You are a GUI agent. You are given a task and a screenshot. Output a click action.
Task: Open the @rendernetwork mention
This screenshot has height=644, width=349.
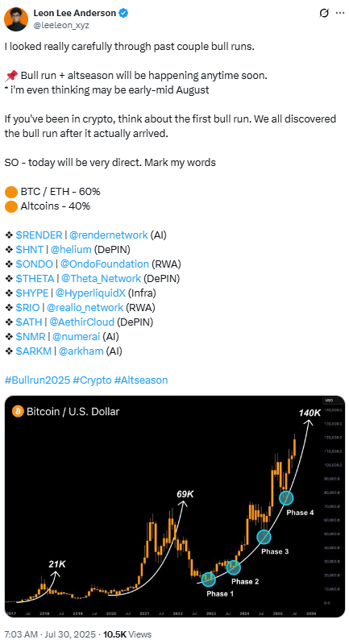pos(108,235)
